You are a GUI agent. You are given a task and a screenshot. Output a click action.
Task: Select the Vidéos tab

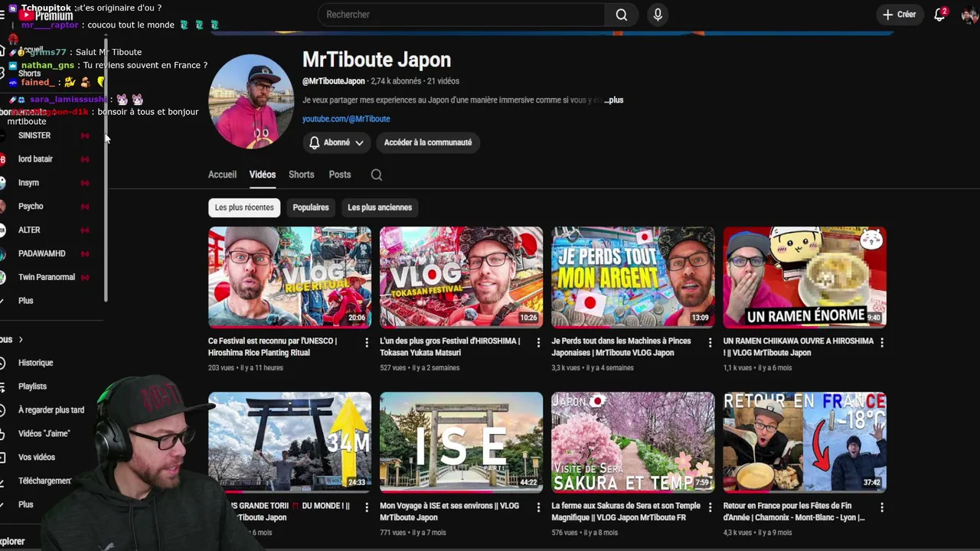[x=262, y=174]
